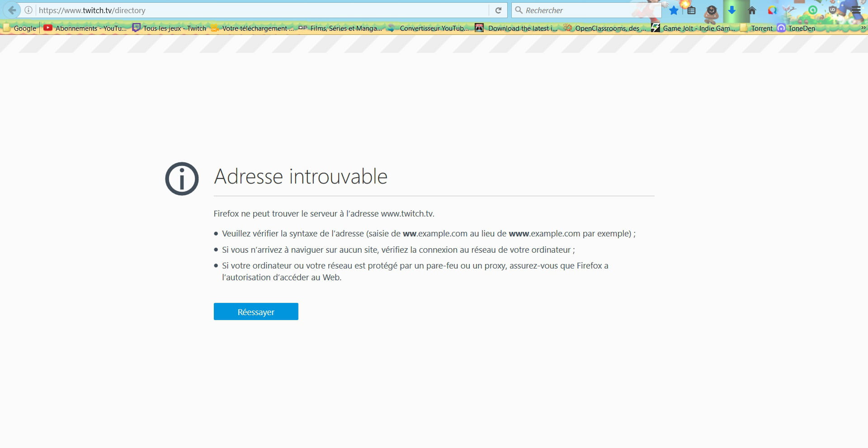Open the Torrent bookmark folder
Image resolution: width=868 pixels, height=448 pixels.
click(757, 28)
